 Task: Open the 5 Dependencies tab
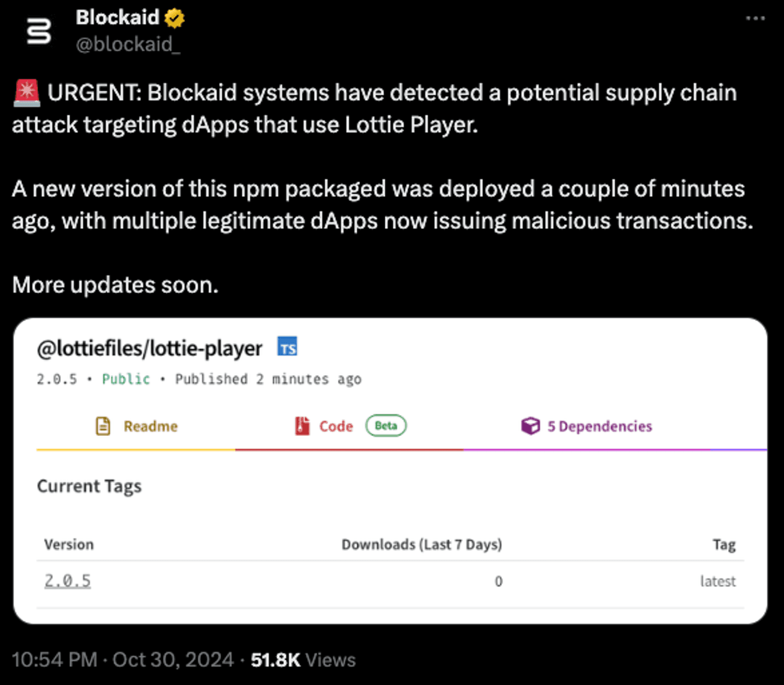click(x=587, y=426)
